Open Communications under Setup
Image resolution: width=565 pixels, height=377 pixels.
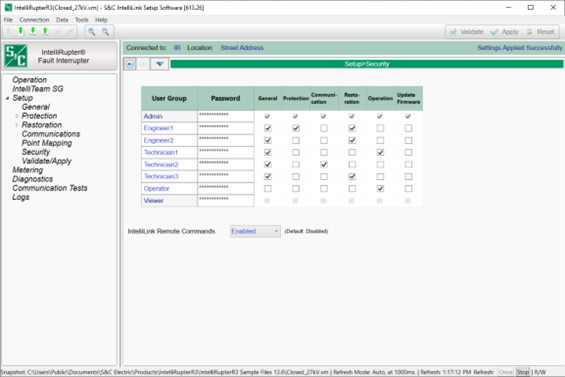click(x=51, y=134)
